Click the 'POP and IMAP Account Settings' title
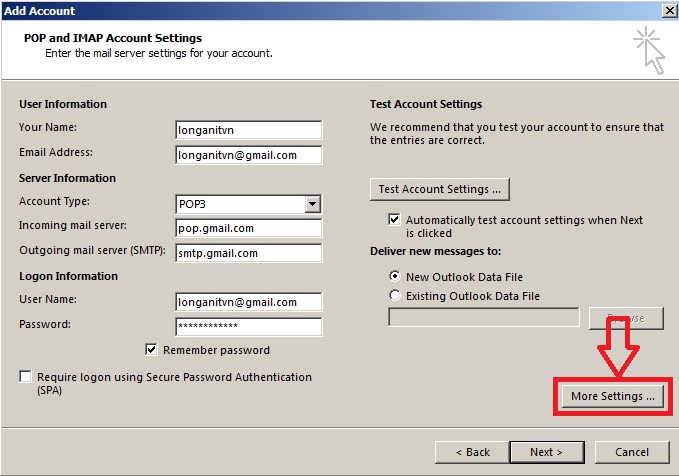679x476 pixels. [x=113, y=38]
